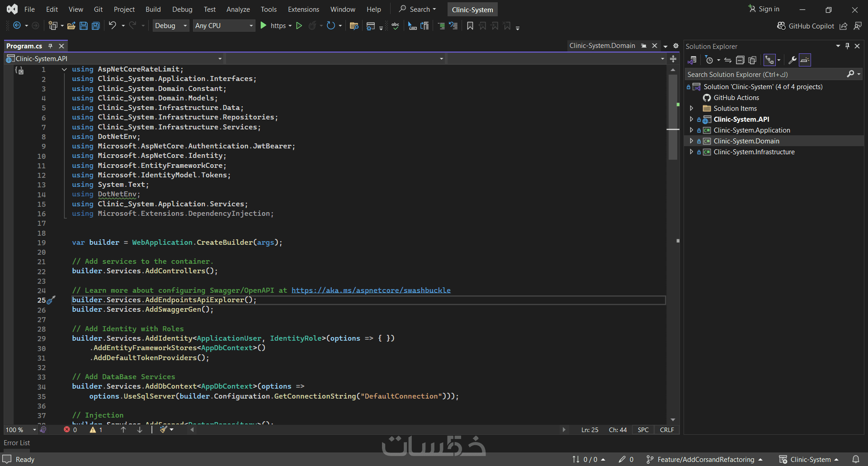Click the Pending Changes Filter clock icon
Screen dimensions: 868x466
click(709, 60)
